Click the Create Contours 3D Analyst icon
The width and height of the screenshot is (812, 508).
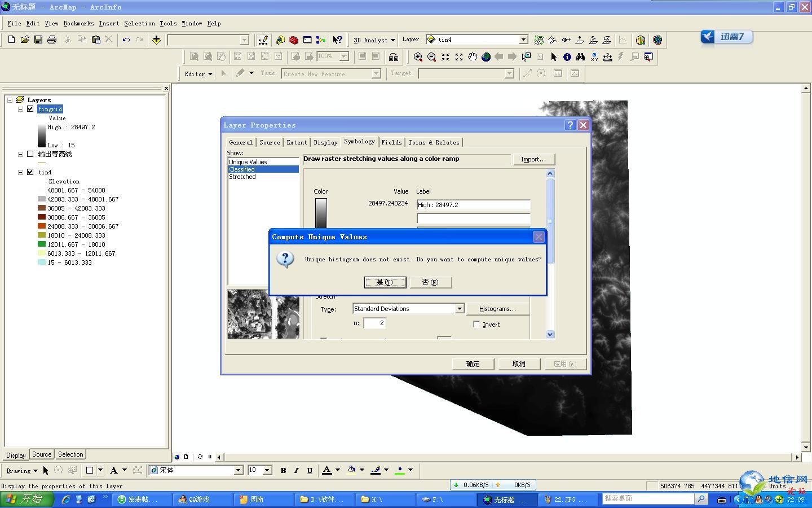point(539,40)
